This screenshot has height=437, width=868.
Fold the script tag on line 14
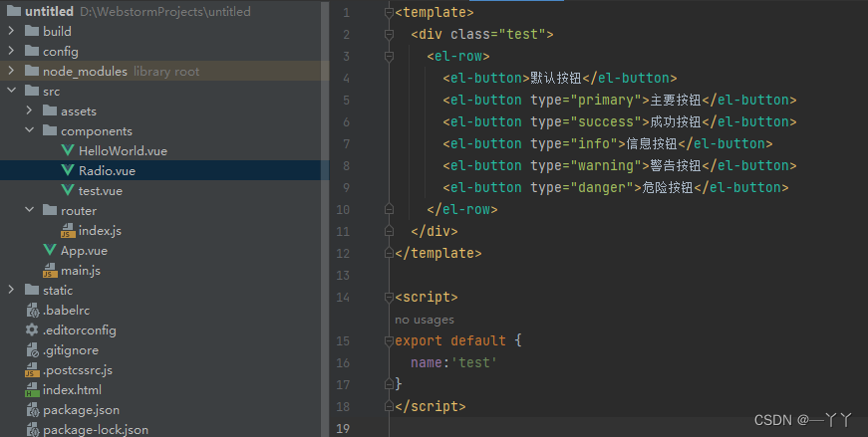tap(390, 298)
